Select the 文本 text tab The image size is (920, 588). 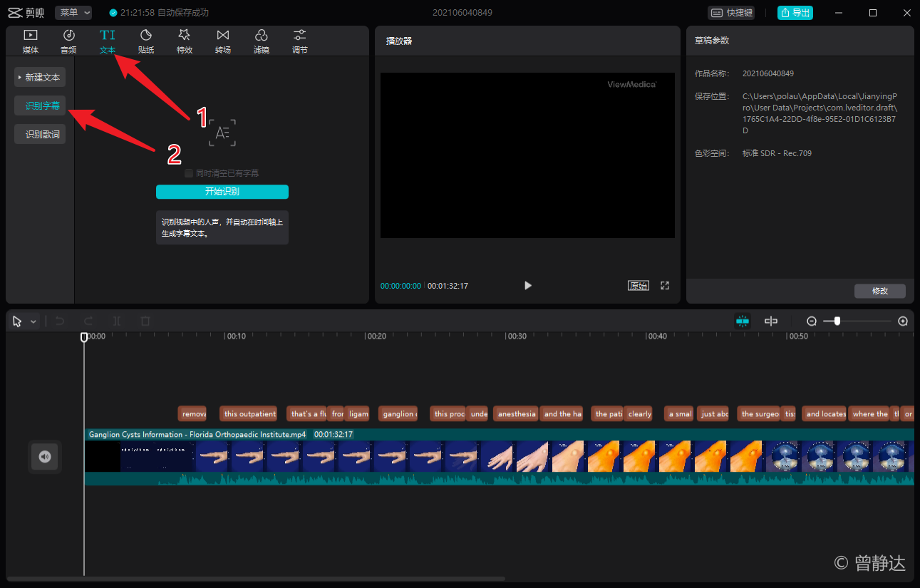107,41
